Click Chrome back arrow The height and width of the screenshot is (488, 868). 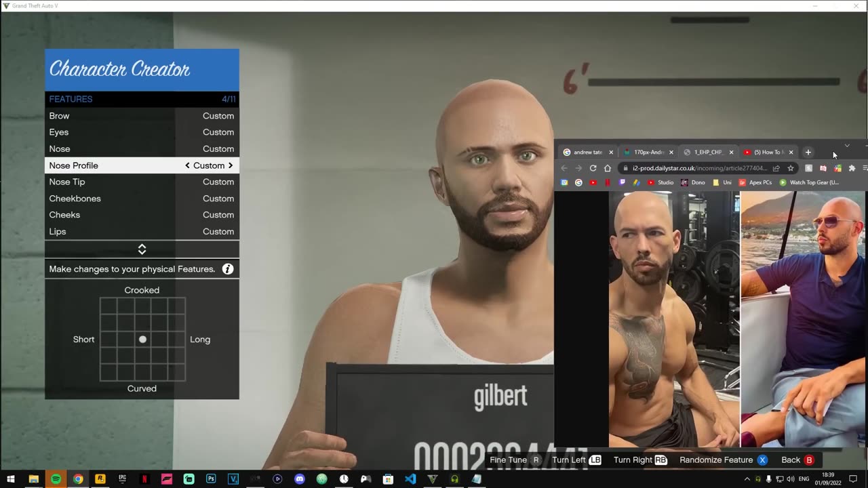564,168
